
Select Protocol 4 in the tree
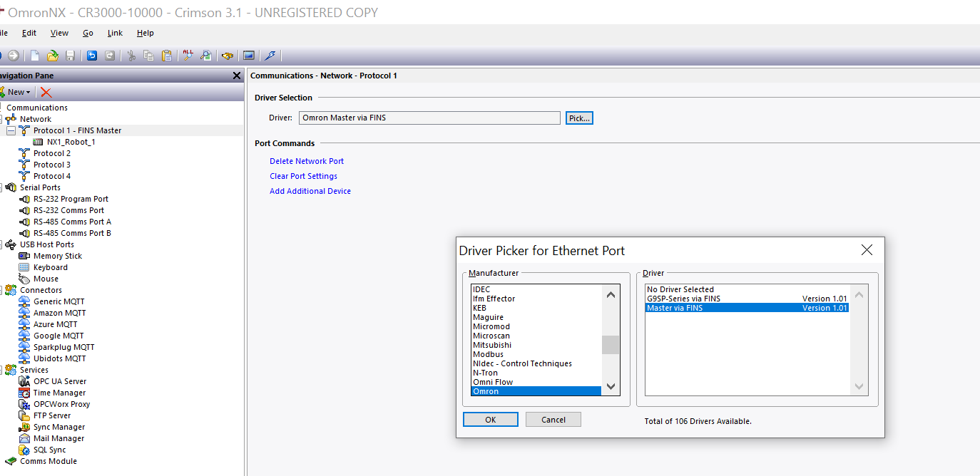tap(52, 176)
